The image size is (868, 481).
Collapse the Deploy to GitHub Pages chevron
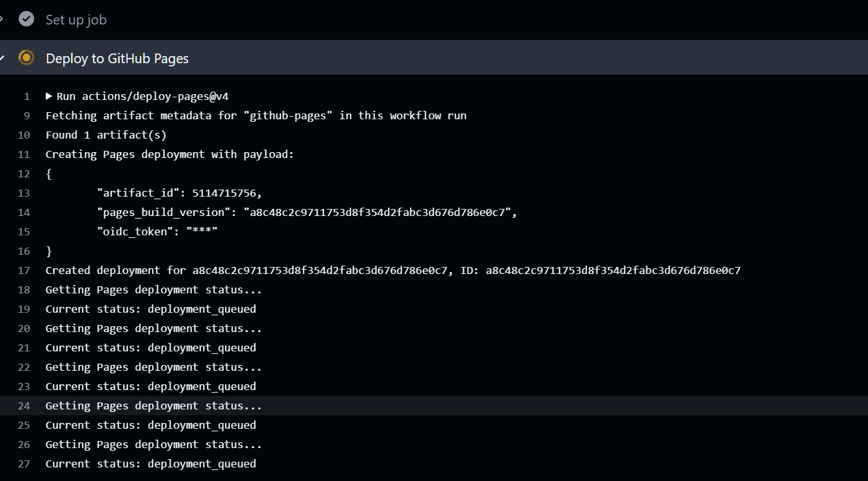point(2,58)
